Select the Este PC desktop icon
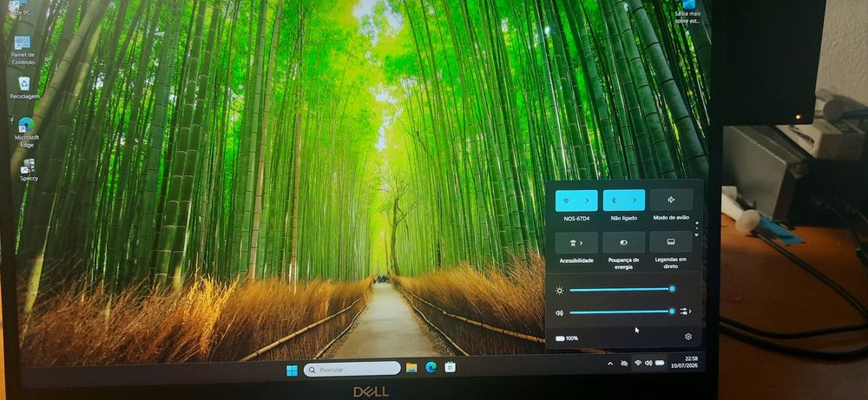 click(19, 9)
